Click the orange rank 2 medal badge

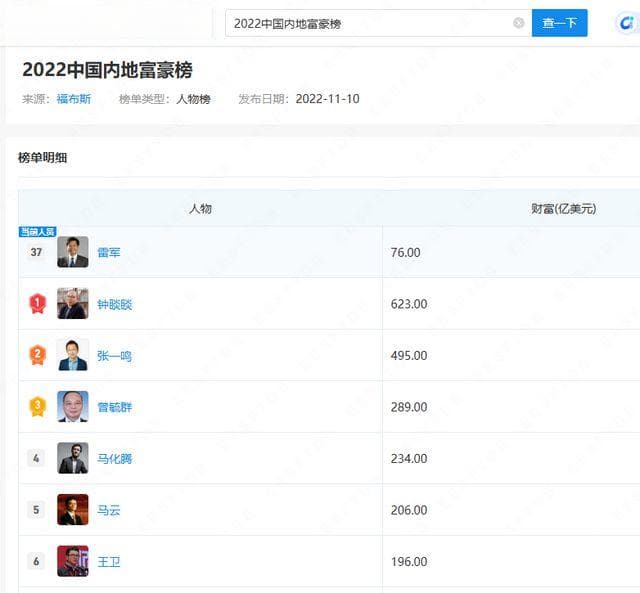pyautogui.click(x=37, y=355)
